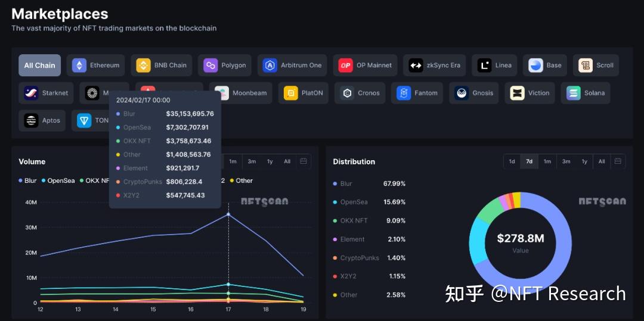Switch Distribution to 1y range
This screenshot has width=644, height=321.
tap(584, 161)
